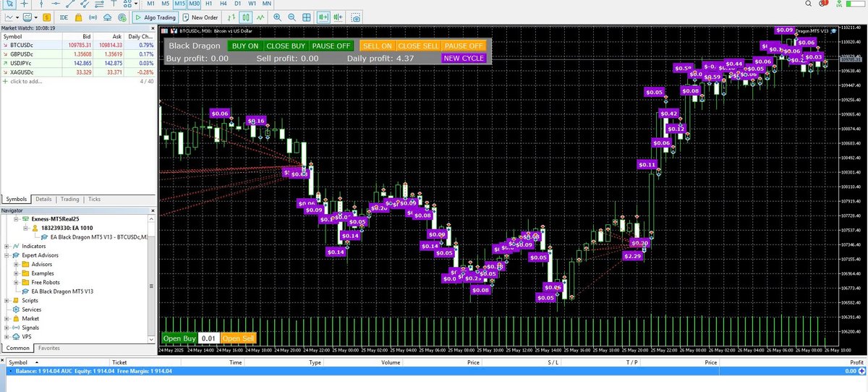The height and width of the screenshot is (392, 868).
Task: Toggle the green PAUSE OFF buy switch
Action: click(x=331, y=46)
